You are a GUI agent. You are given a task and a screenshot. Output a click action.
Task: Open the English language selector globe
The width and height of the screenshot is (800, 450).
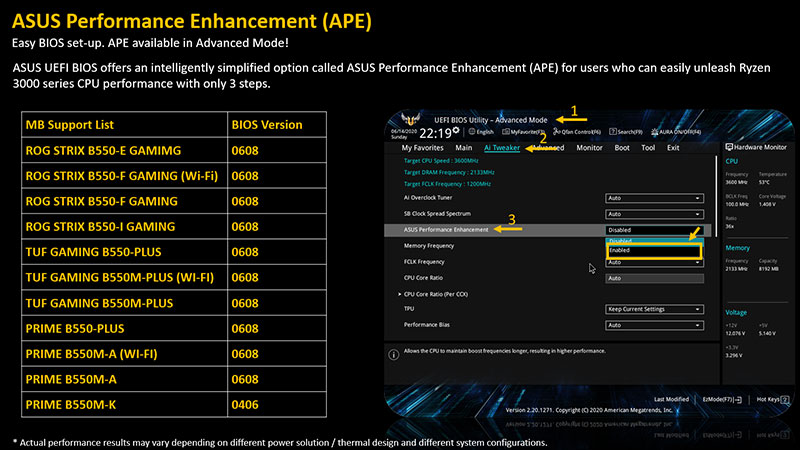[470, 132]
